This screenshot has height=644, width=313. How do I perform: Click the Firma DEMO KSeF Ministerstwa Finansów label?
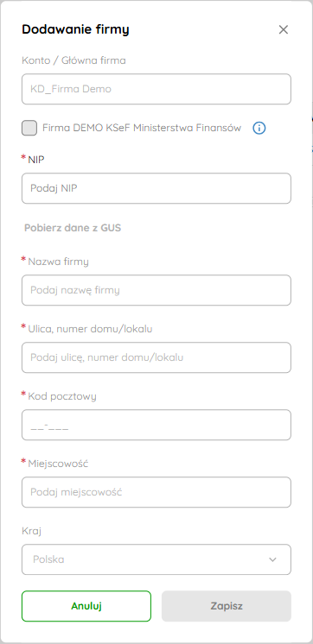(x=142, y=128)
